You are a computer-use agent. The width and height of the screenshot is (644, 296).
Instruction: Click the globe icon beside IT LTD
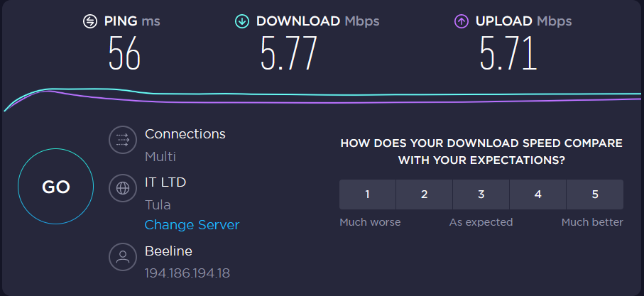tap(122, 188)
